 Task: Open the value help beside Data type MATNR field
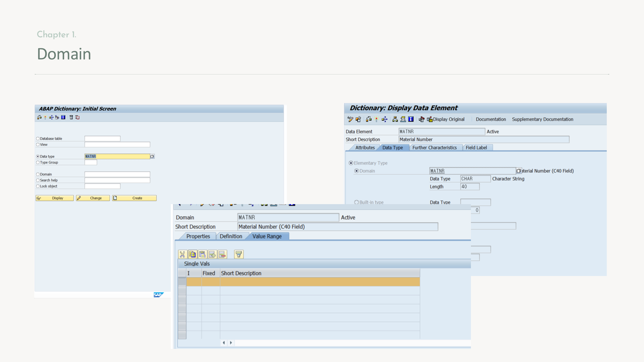(x=152, y=156)
